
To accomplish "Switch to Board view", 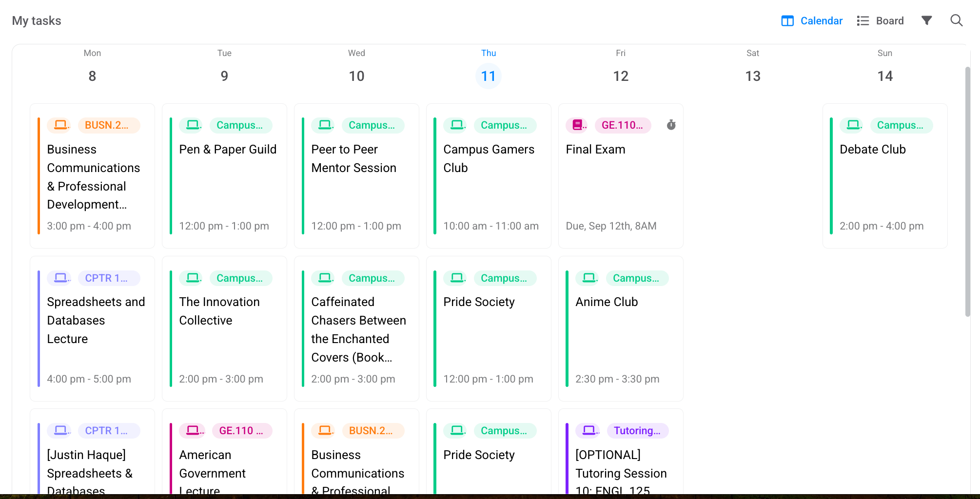I will (880, 20).
